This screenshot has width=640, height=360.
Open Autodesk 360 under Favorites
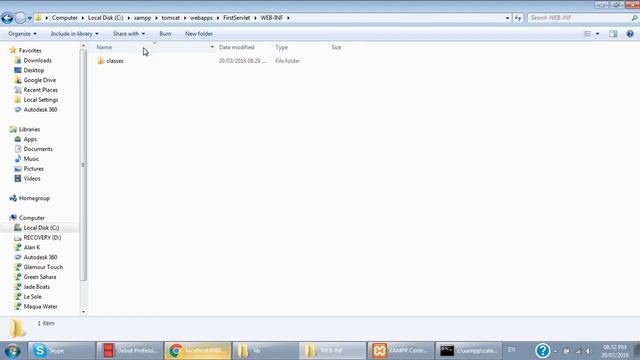[x=40, y=109]
